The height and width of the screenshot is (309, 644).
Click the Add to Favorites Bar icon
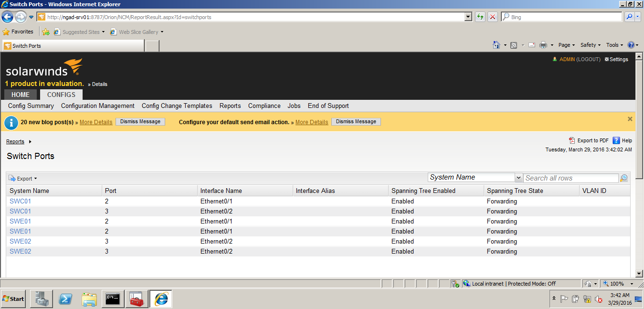pos(46,32)
